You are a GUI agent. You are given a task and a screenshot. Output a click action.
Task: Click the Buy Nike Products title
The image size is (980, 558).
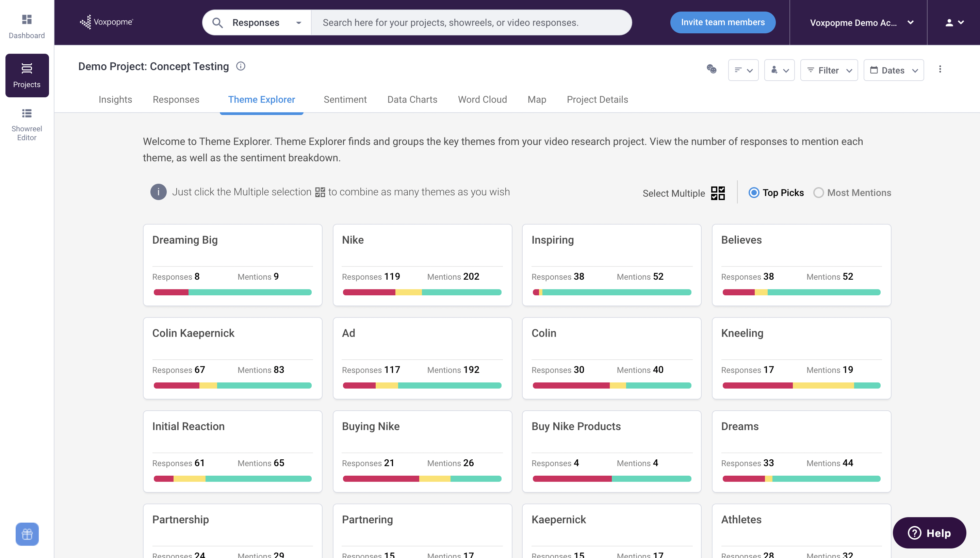pos(576,427)
